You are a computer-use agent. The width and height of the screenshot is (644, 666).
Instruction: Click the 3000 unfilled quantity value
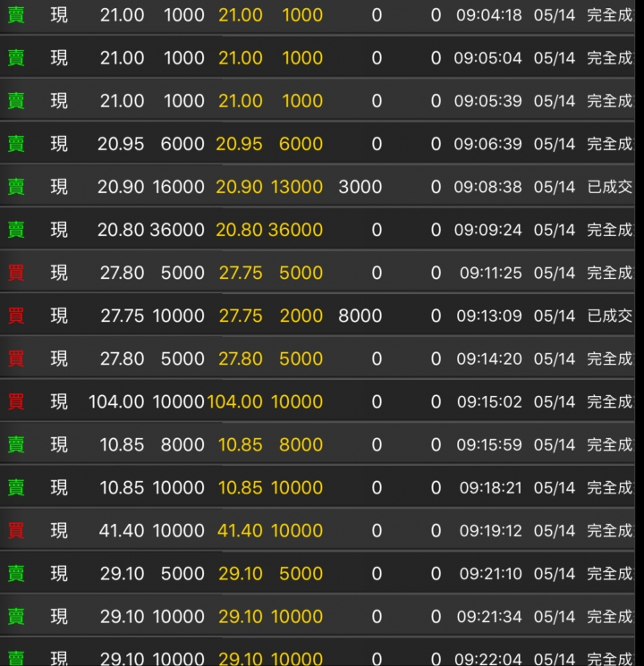click(x=360, y=187)
